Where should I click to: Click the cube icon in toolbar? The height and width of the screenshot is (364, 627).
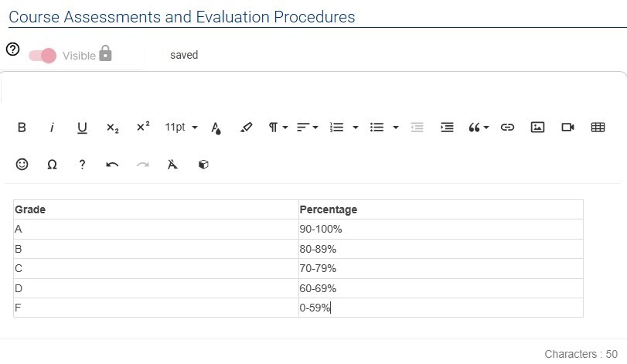203,164
